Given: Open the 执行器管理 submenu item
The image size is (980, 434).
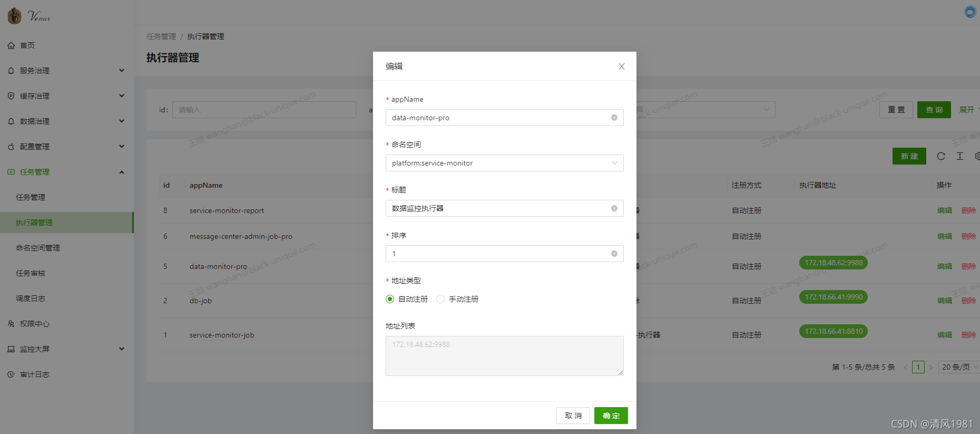Looking at the screenshot, I should (x=67, y=223).
